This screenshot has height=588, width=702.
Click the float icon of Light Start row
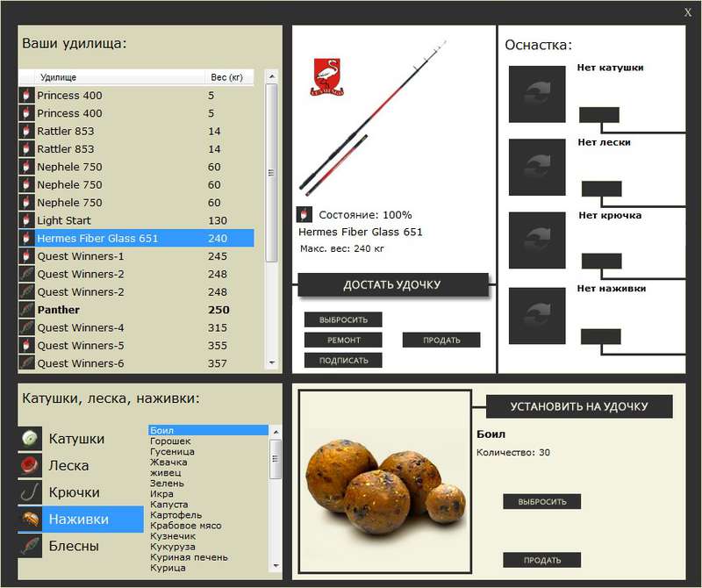click(x=26, y=220)
